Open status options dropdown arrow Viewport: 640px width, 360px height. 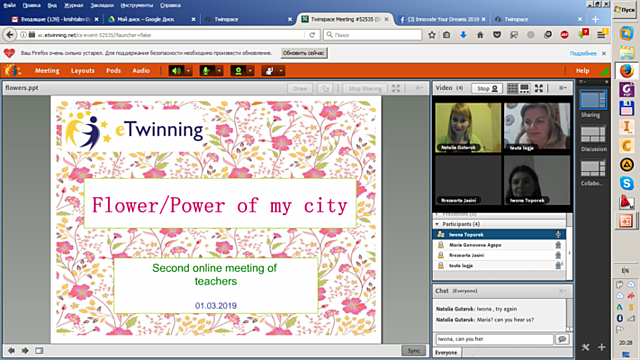pos(281,71)
